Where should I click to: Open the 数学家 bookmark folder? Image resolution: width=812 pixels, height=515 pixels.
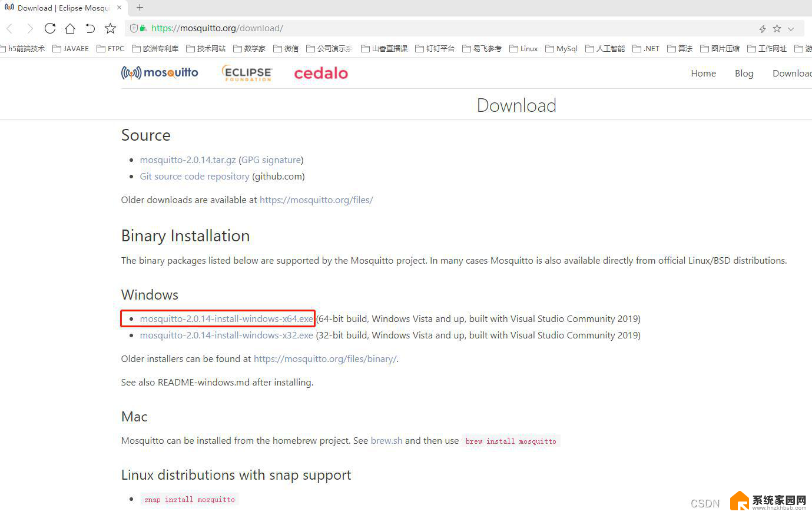coord(250,48)
